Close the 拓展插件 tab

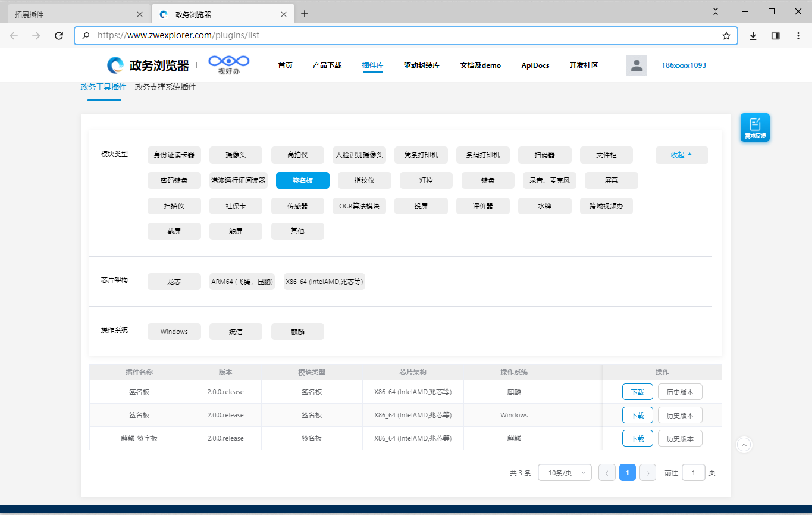140,14
